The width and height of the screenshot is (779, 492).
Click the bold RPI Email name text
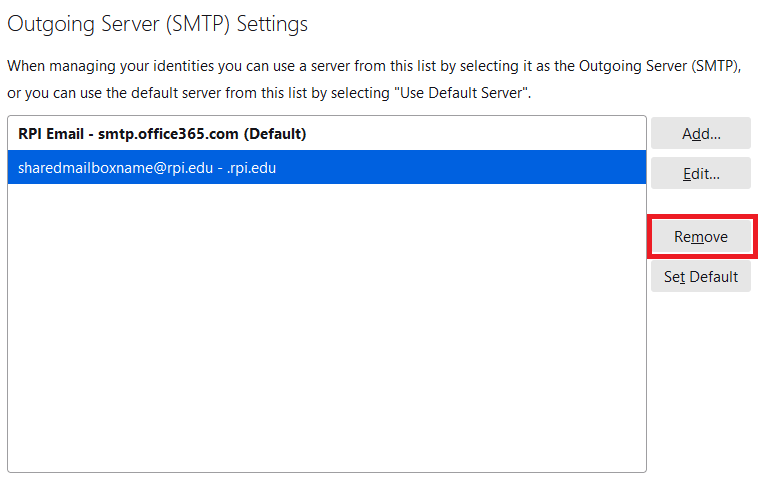[x=51, y=134]
